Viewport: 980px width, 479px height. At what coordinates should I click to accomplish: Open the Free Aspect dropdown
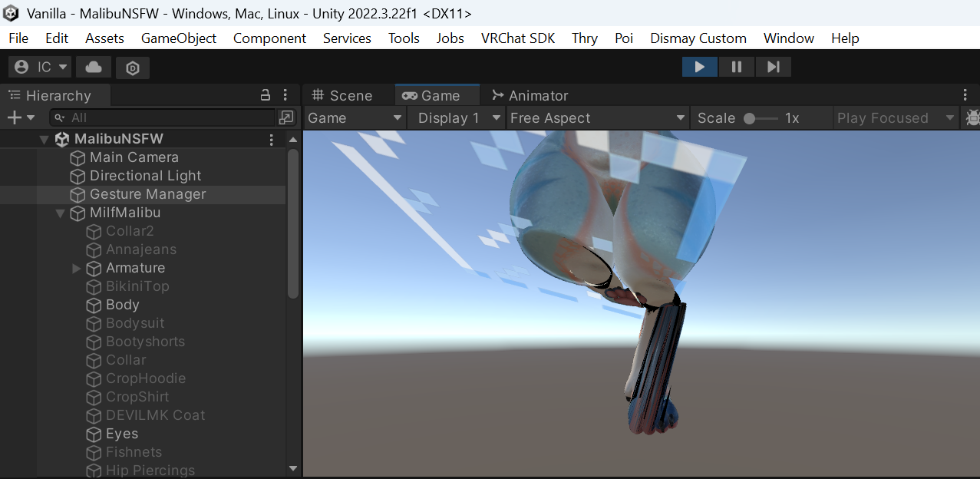[x=597, y=117]
